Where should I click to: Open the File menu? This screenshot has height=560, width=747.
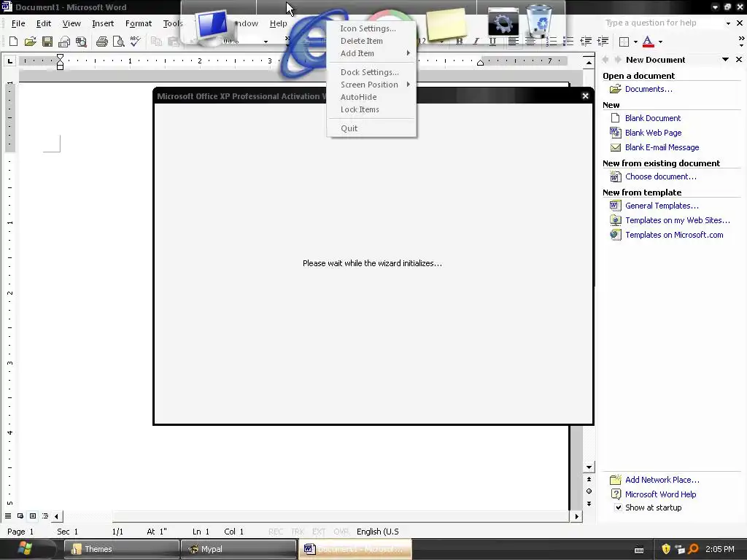[x=18, y=23]
